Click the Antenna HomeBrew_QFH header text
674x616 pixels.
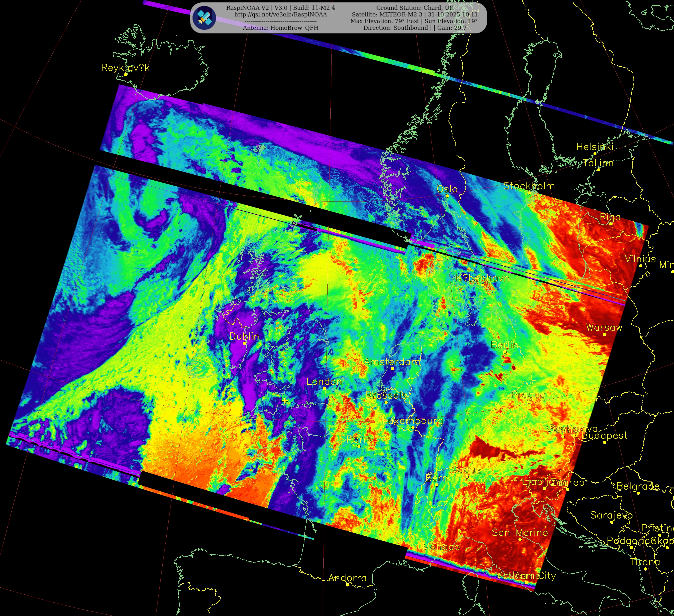(280, 28)
